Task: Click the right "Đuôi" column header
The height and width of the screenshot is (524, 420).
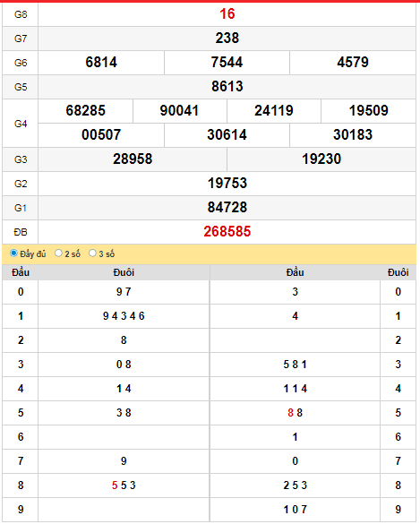Action: [x=398, y=272]
